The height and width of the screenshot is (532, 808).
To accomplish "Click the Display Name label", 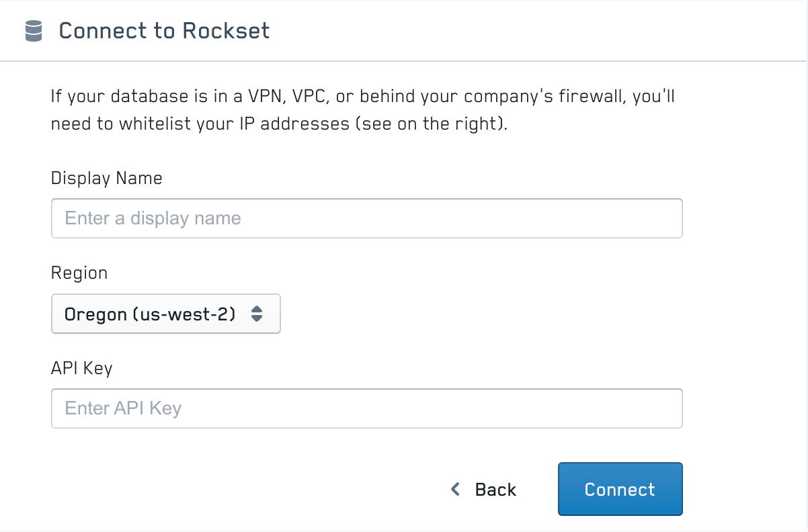I will coord(106,178).
